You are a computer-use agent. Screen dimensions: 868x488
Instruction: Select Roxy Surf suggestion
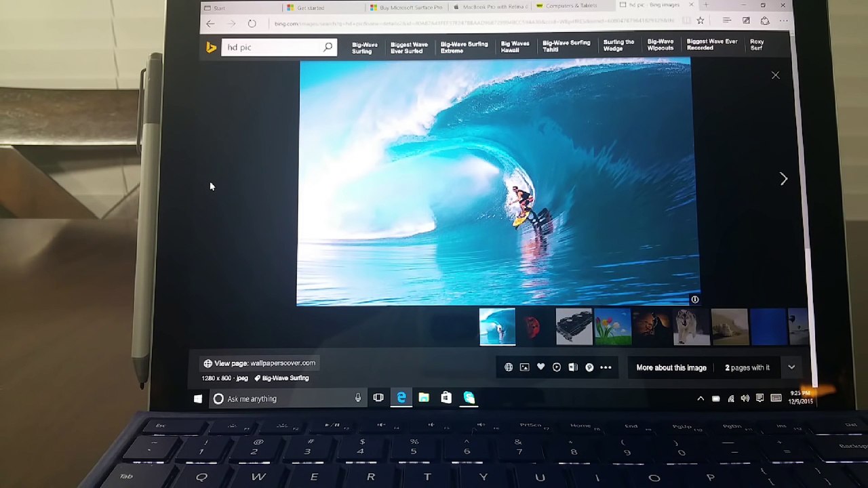757,44
